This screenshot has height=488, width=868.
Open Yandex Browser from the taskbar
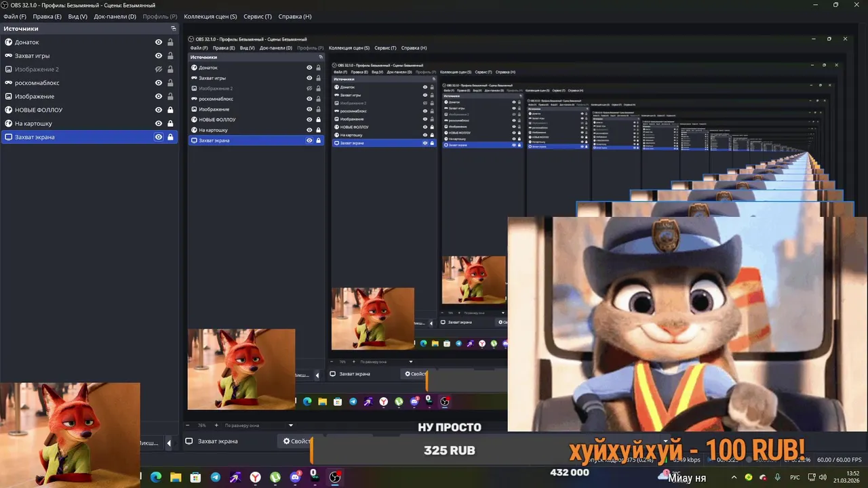pos(255,477)
